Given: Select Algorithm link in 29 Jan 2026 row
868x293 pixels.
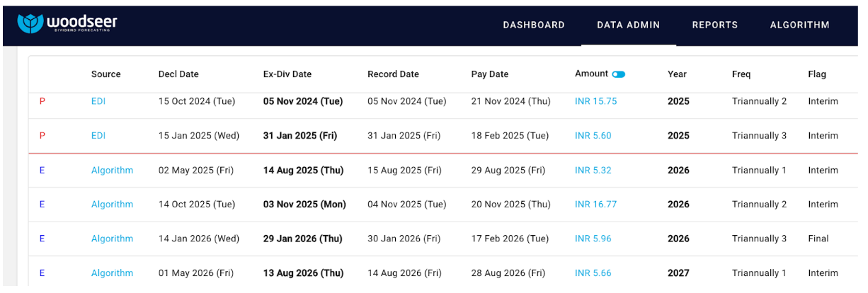Looking at the screenshot, I should tap(112, 239).
